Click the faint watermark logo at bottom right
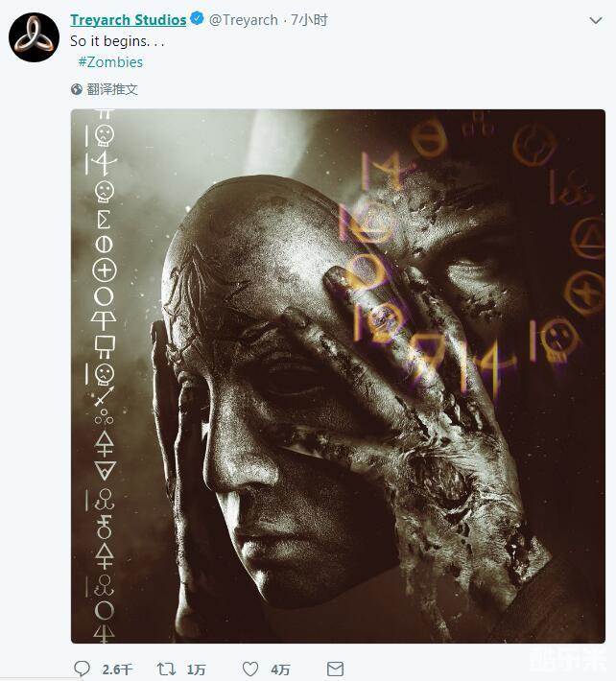 [568, 660]
